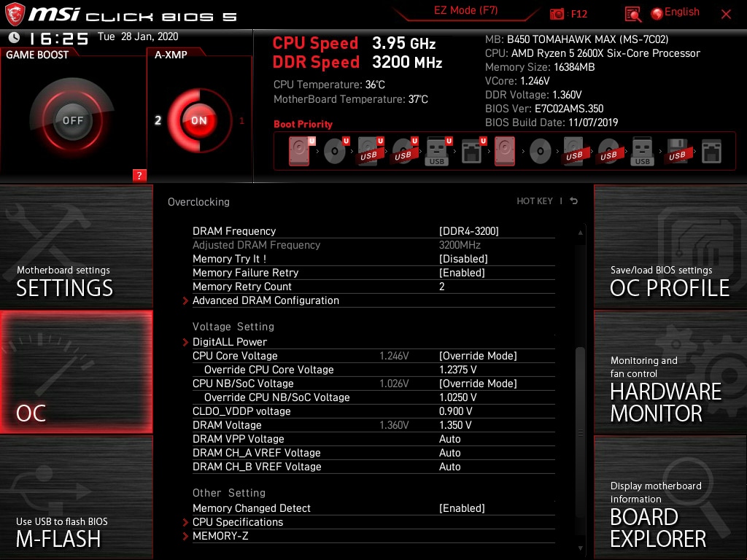Click the clock icon beside the time
Viewport: 747px width, 560px height.
point(15,37)
